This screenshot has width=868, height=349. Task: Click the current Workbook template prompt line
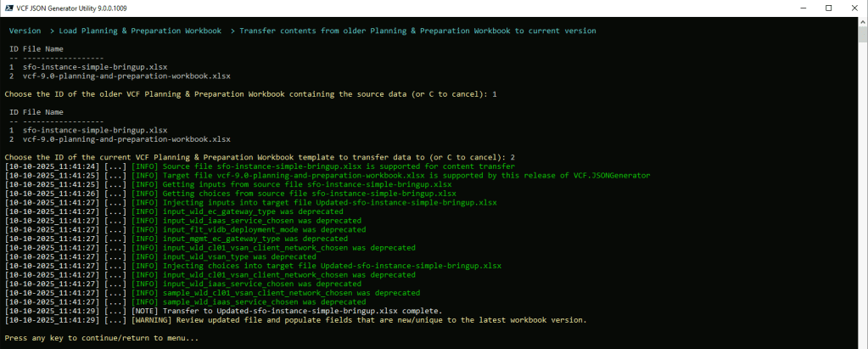tap(259, 157)
